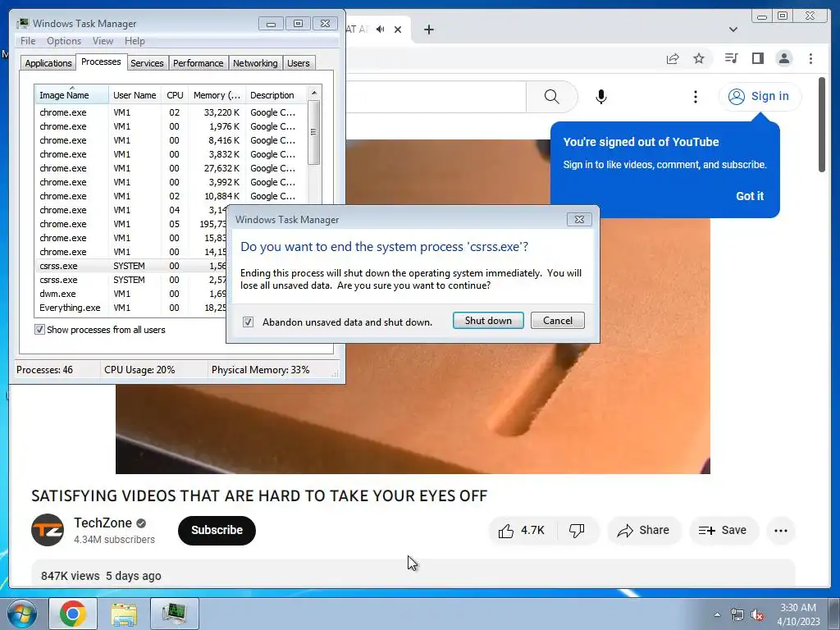
Task: Share the YouTube video
Action: pyautogui.click(x=643, y=531)
